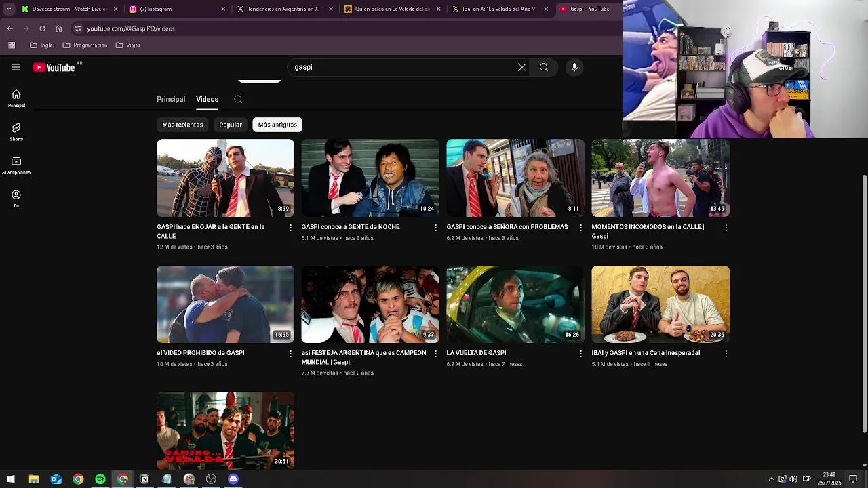Open the Viajes bookmarks folder
Image resolution: width=868 pixels, height=488 pixels.
pos(127,45)
